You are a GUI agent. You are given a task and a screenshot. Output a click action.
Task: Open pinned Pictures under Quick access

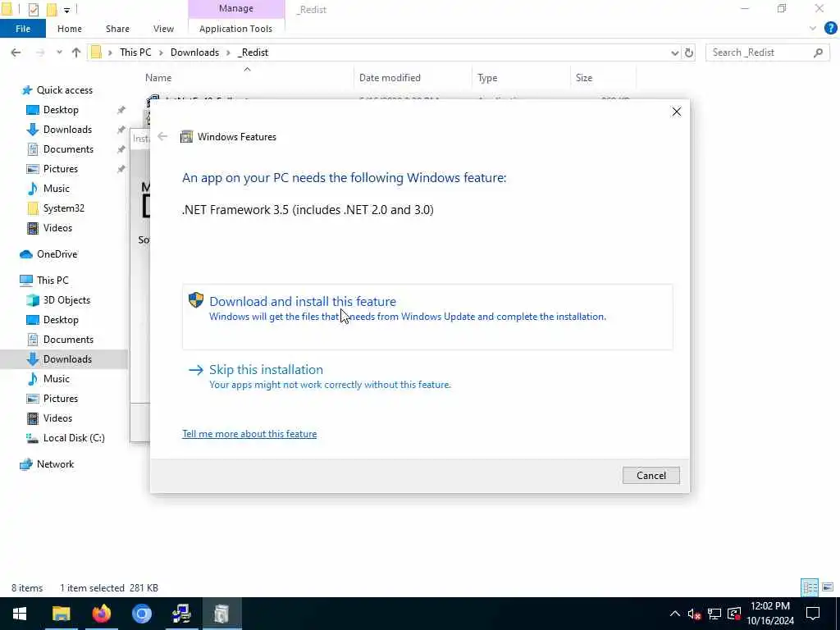coord(61,169)
